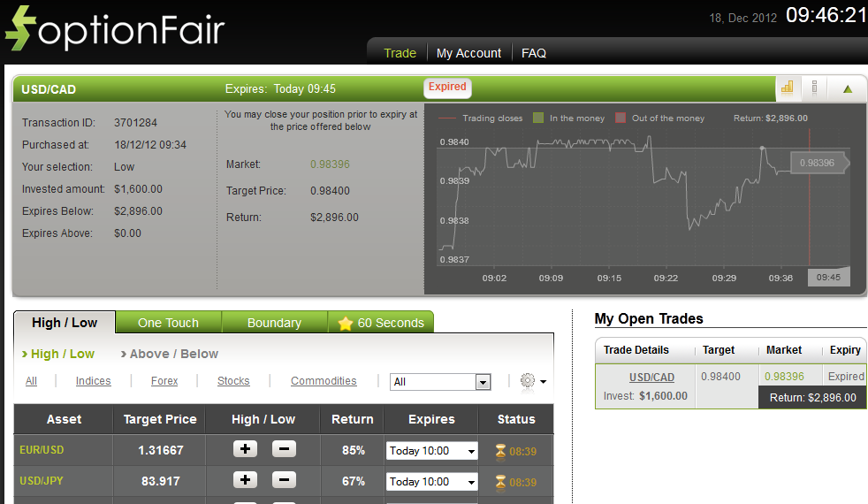Open My Account menu

tap(468, 53)
